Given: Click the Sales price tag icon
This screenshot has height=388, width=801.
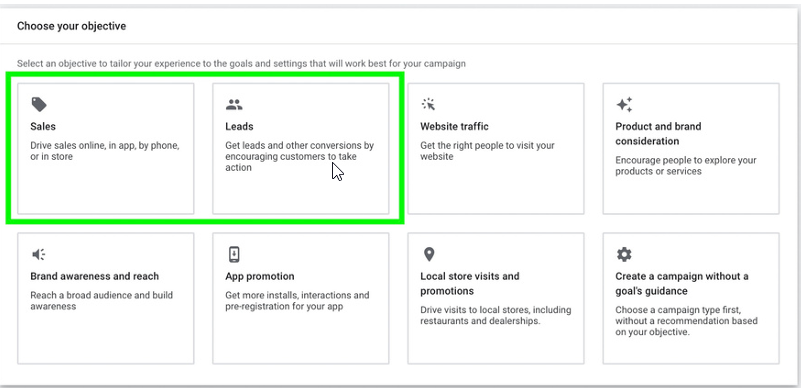Looking at the screenshot, I should coord(39,105).
